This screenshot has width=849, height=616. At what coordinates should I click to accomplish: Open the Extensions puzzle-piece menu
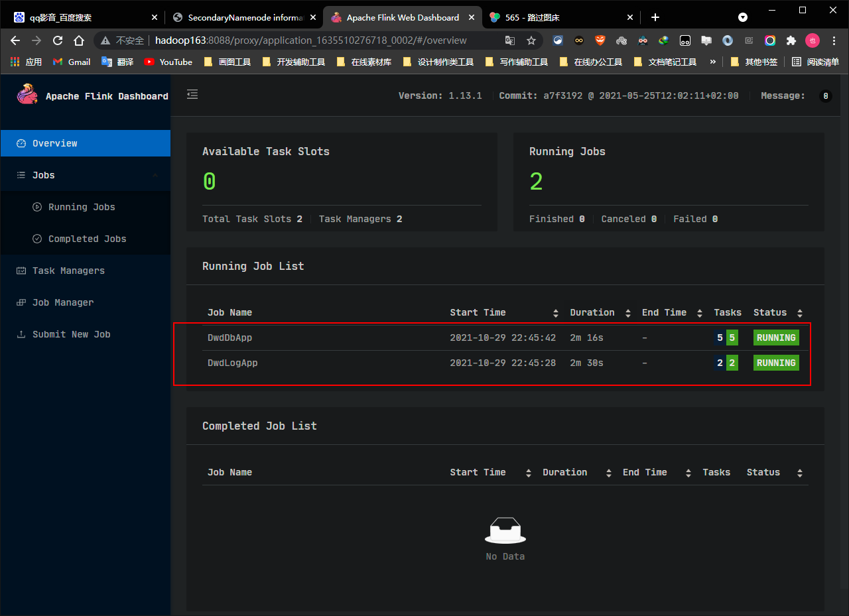pyautogui.click(x=791, y=40)
